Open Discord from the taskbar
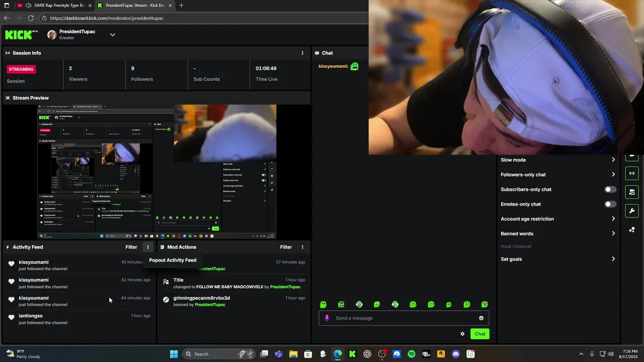The image size is (644, 362). [x=456, y=354]
